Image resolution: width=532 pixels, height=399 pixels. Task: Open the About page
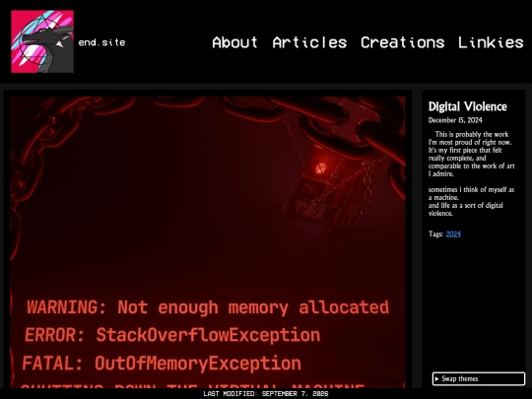coord(234,42)
